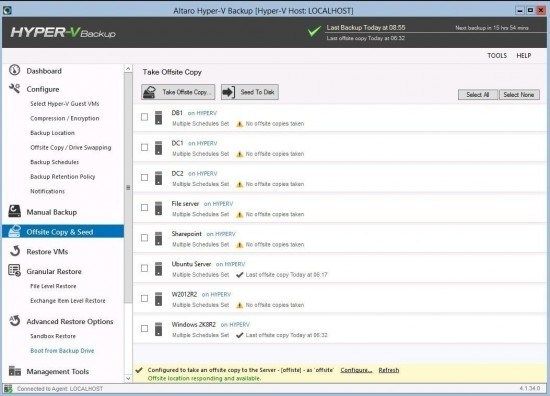Open Backup Schedules

click(x=54, y=162)
